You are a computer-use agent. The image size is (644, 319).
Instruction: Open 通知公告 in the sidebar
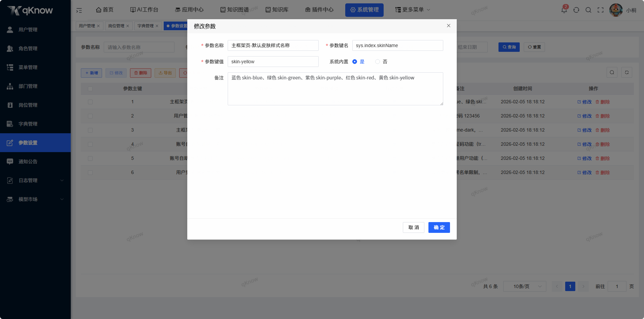pyautogui.click(x=35, y=162)
